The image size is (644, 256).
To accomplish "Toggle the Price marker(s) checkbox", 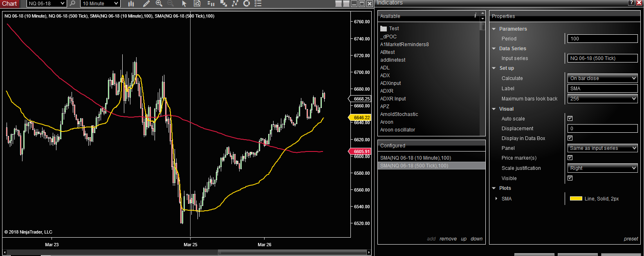I will 570,158.
